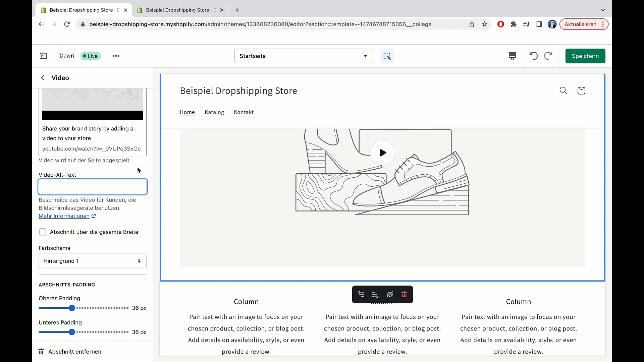Image resolution: width=644 pixels, height=362 pixels.
Task: Bookmark this page with the star icon
Action: pos(485,24)
